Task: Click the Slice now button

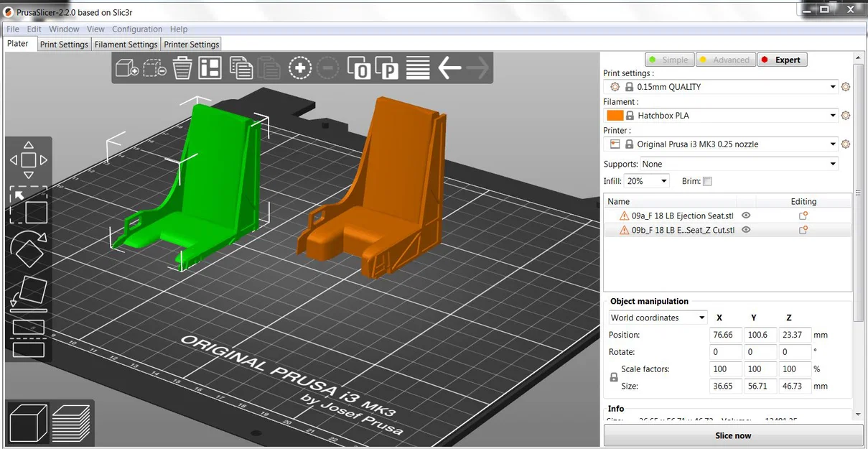Action: pyautogui.click(x=733, y=435)
